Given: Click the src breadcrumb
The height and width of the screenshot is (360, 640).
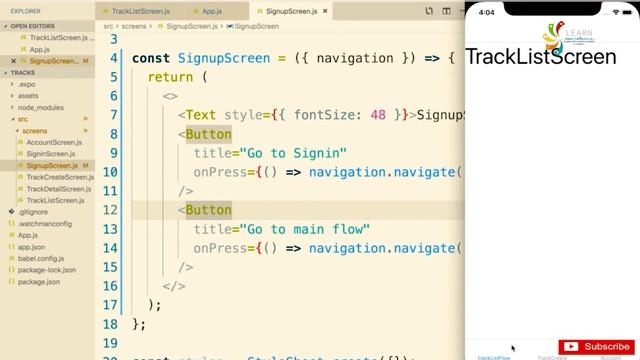Looking at the screenshot, I should click(x=108, y=26).
